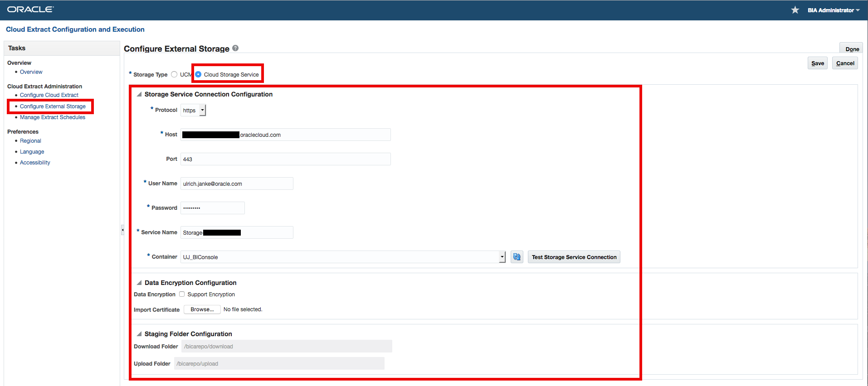Open Configure External Storage task

point(53,106)
